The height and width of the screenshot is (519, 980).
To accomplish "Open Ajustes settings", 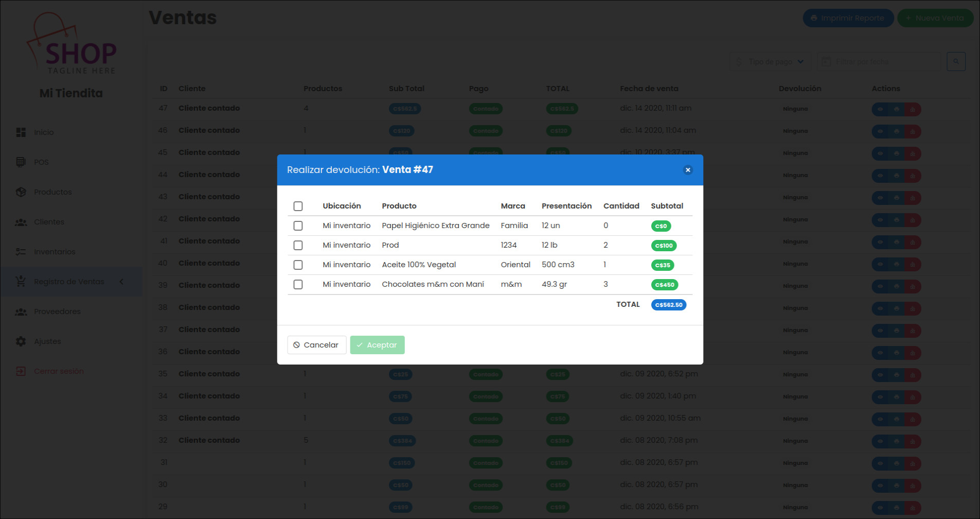I will coord(47,341).
